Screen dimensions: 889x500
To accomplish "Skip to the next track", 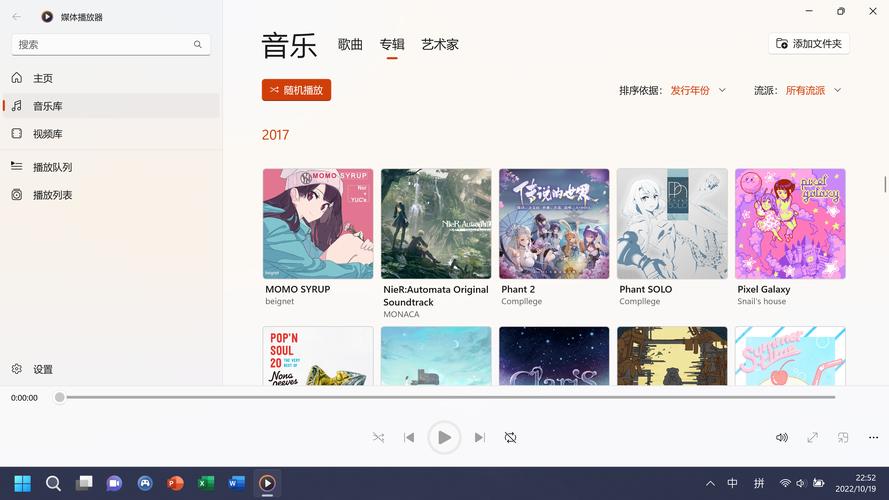I will (480, 437).
